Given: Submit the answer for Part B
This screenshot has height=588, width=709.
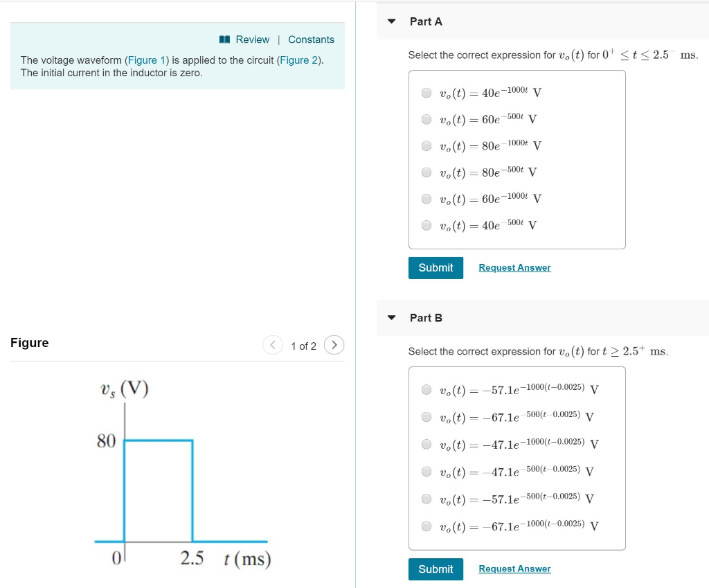Looking at the screenshot, I should [x=436, y=569].
